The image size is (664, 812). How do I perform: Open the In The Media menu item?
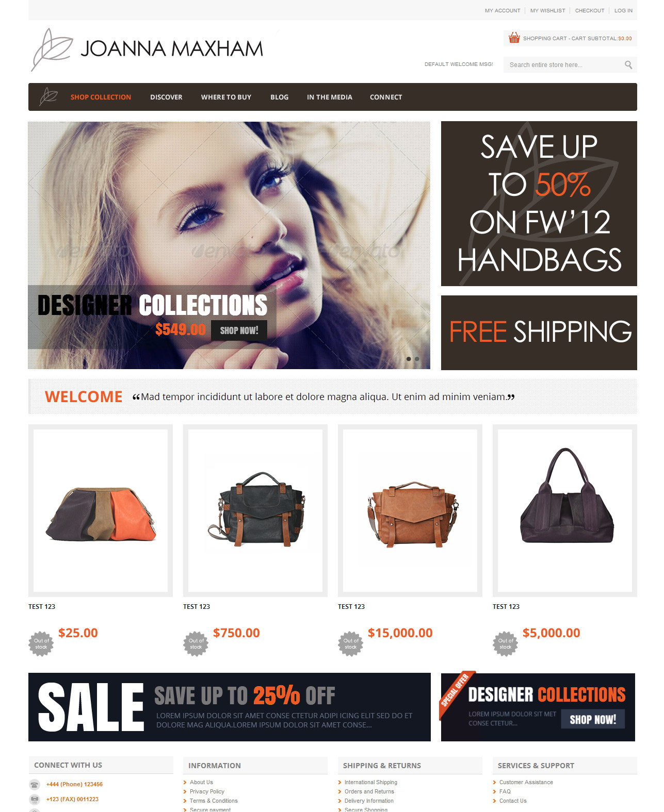330,97
